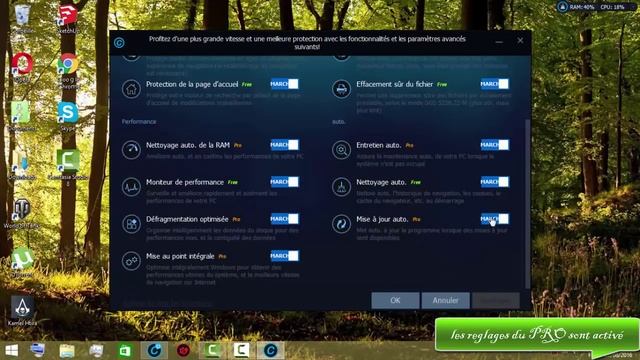Click the settings dialog vertical scrollbar

527,203
